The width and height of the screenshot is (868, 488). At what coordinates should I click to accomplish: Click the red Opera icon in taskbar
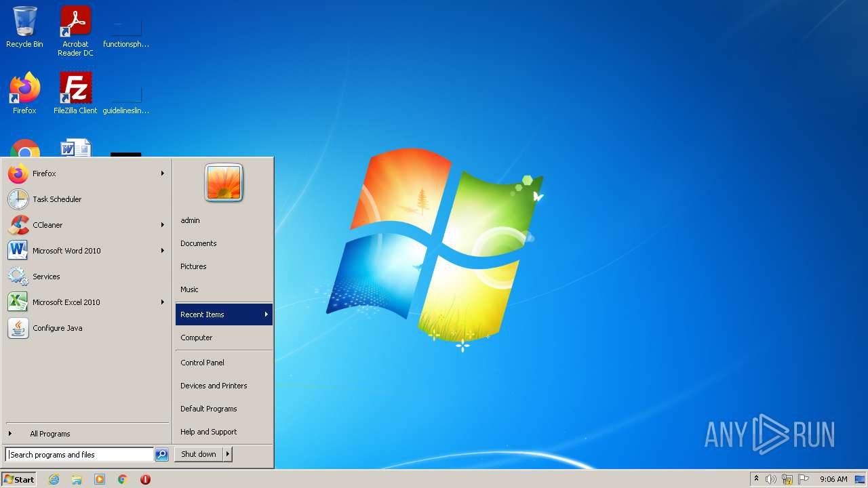[x=145, y=479]
